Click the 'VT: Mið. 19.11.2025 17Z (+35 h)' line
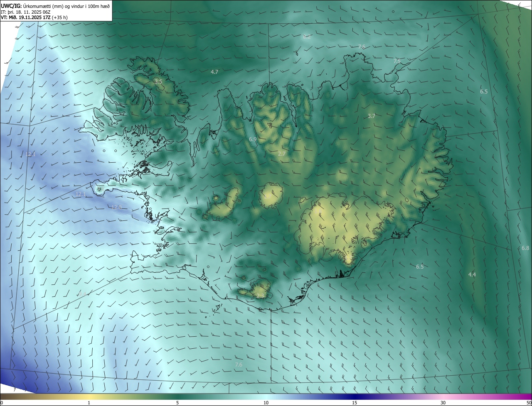 (34, 17)
